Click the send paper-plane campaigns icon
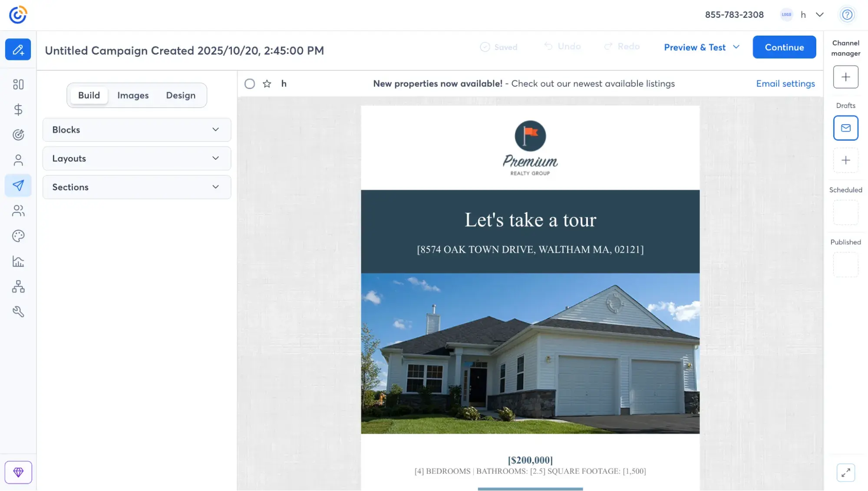Viewport: 868px width, 491px height. coord(18,185)
